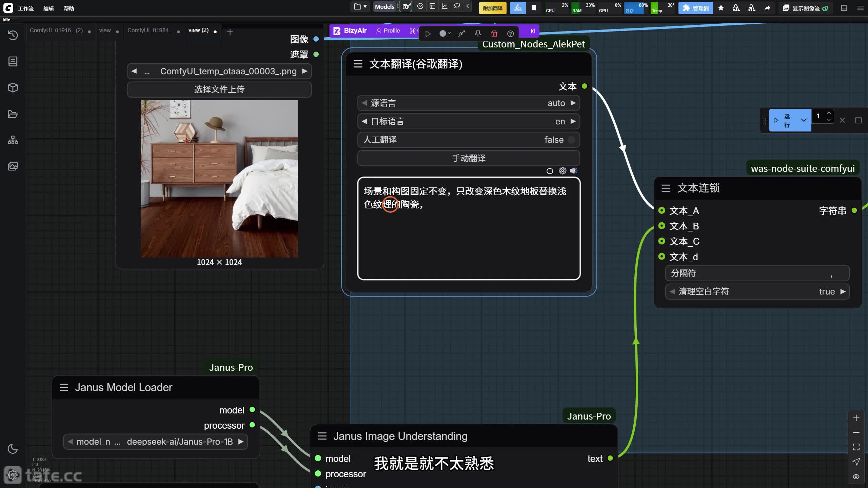868x488 pixels.
Task: Toggle dark theme moon icon
Action: click(13, 449)
